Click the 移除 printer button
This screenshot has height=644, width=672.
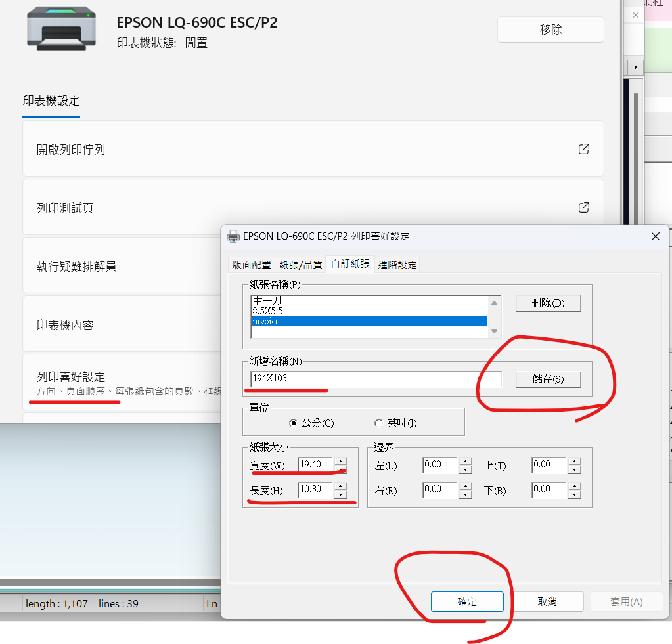coord(550,30)
